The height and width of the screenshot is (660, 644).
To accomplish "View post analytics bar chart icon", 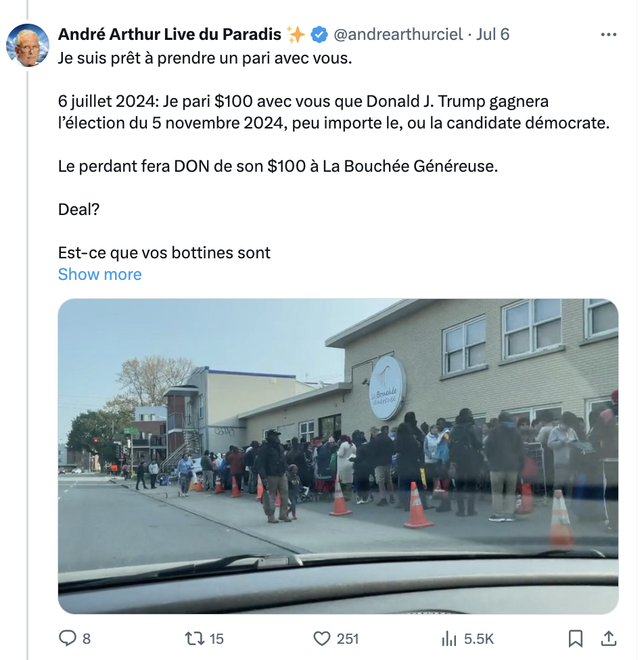I will point(449,638).
